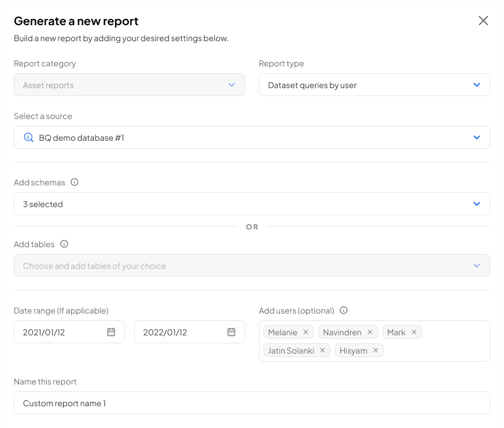Click the info icon beside Add tables

pyautogui.click(x=64, y=244)
